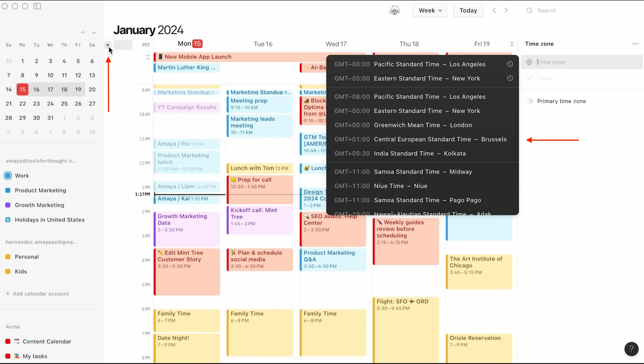Image resolution: width=644 pixels, height=364 pixels.
Task: Select Greenwich Mean Time – London option
Action: [x=423, y=125]
